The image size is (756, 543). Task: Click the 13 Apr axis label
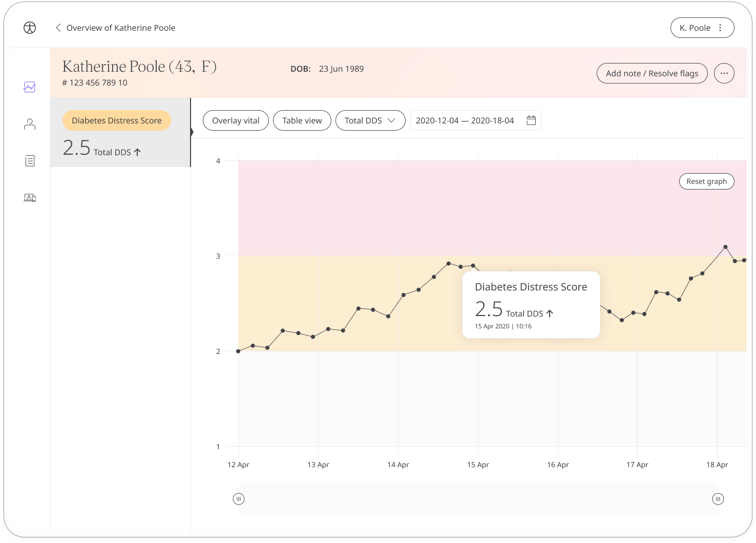[x=318, y=465]
